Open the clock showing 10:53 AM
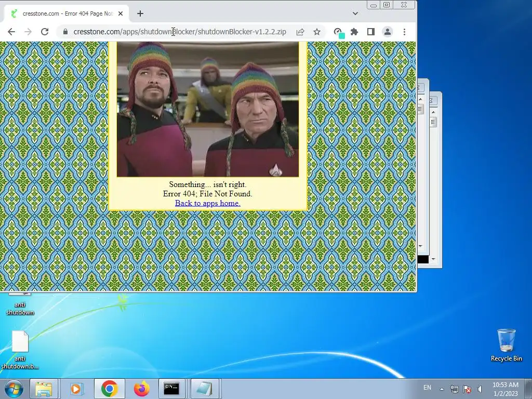Screen dimensions: 532x399 coord(506,389)
